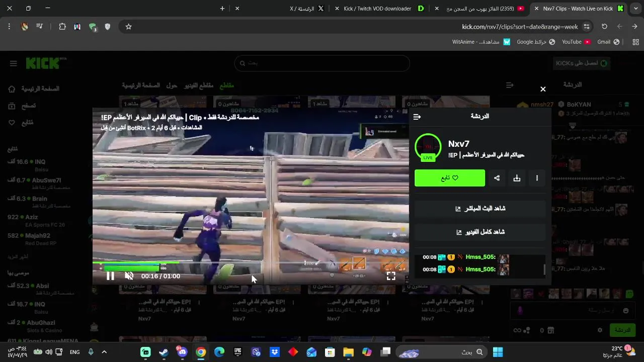Show hidden tray icons chevron

(104, 352)
